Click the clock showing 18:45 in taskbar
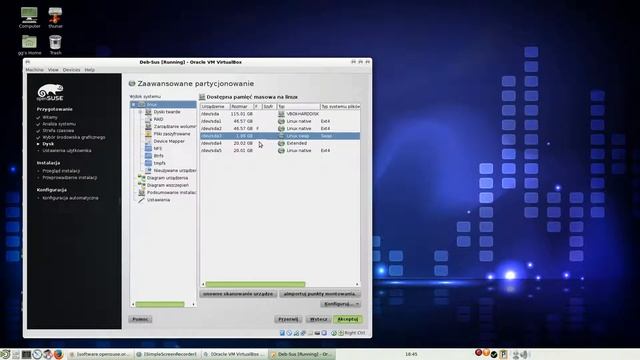 (411, 354)
